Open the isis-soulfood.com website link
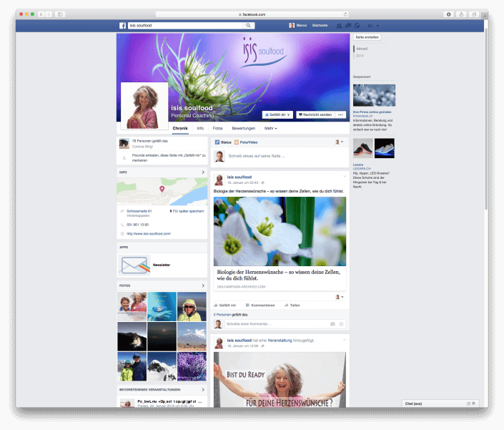 [149, 234]
